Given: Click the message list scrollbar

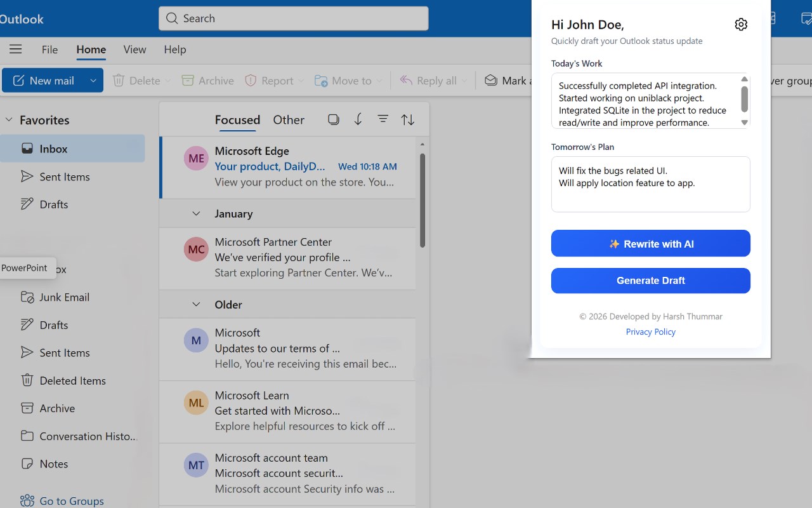Looking at the screenshot, I should (x=422, y=200).
